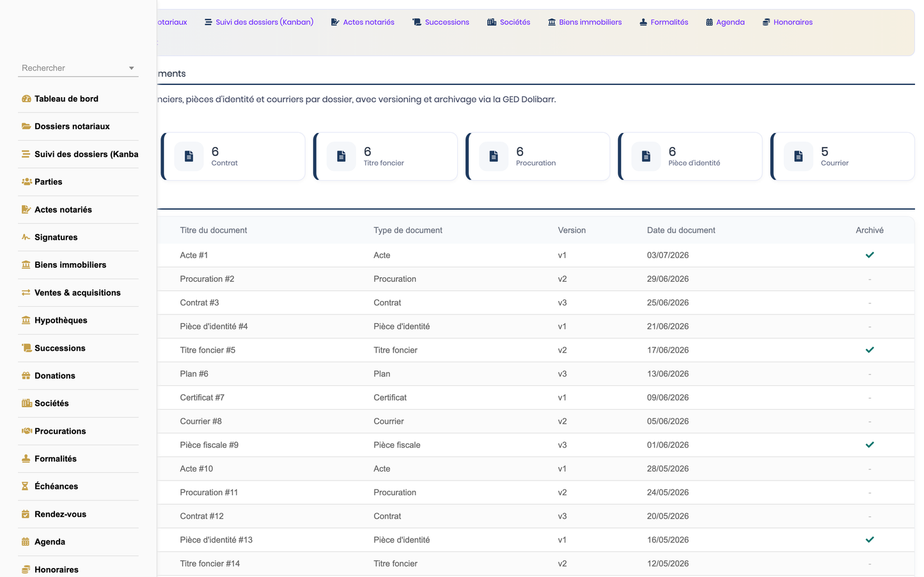924x577 pixels.
Task: Click the 6 Contrat summary card
Action: [x=233, y=157]
